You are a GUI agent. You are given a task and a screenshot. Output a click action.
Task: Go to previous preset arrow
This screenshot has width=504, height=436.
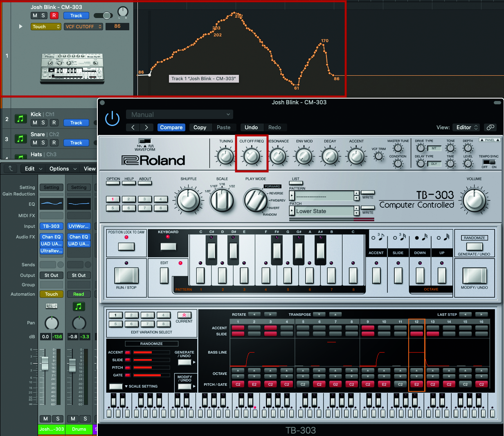[133, 127]
